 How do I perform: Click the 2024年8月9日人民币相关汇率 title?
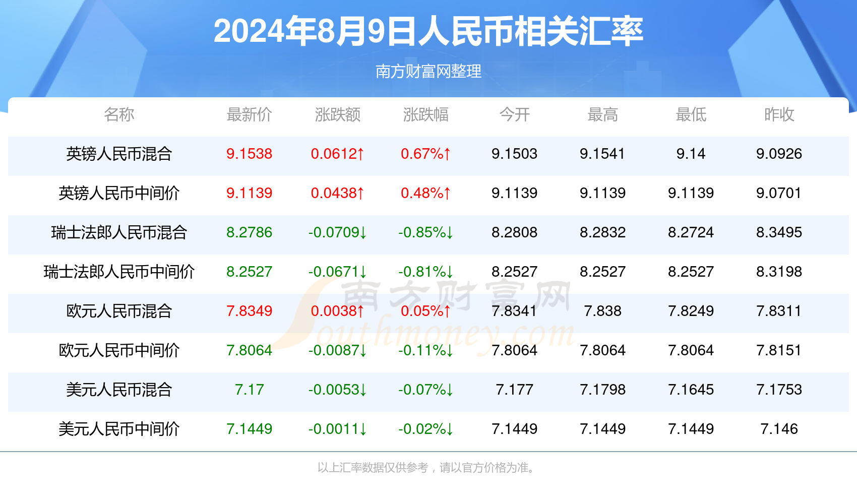click(x=428, y=31)
